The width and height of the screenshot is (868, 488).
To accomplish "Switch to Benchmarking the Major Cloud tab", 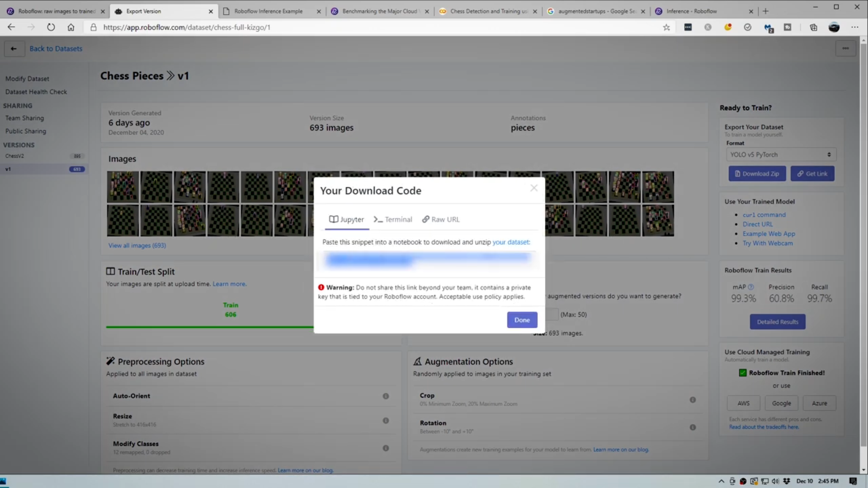I will [x=379, y=11].
